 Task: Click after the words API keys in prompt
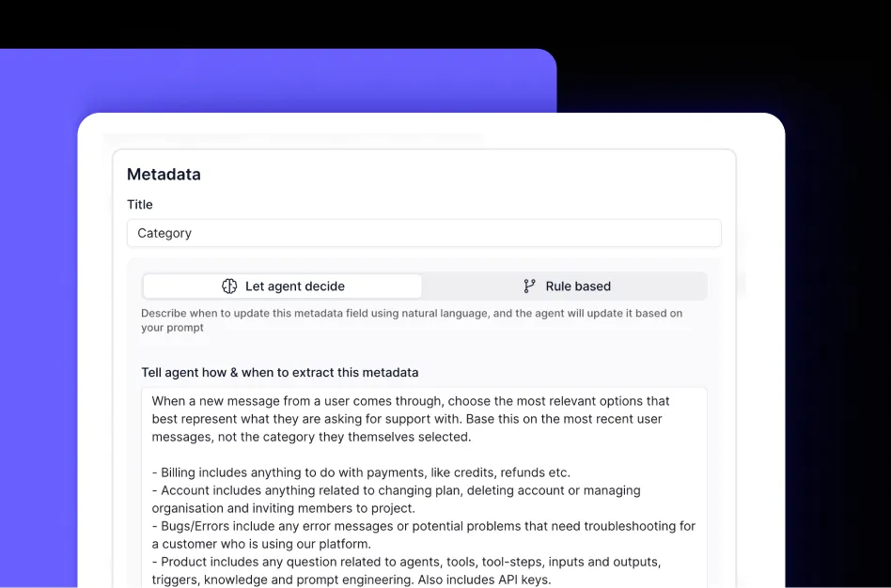553,580
